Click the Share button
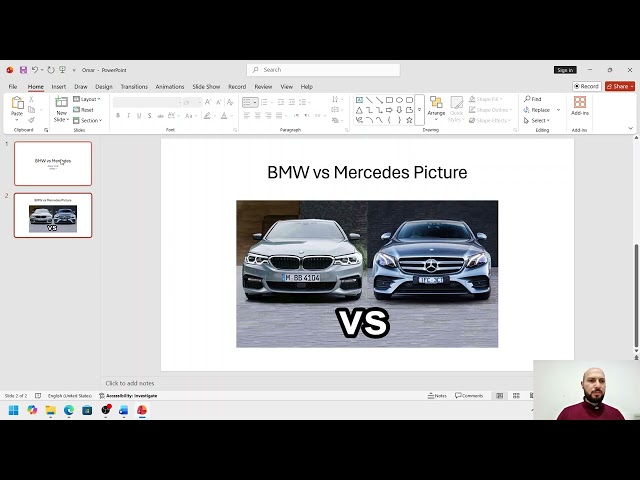640x480 pixels. 620,86
